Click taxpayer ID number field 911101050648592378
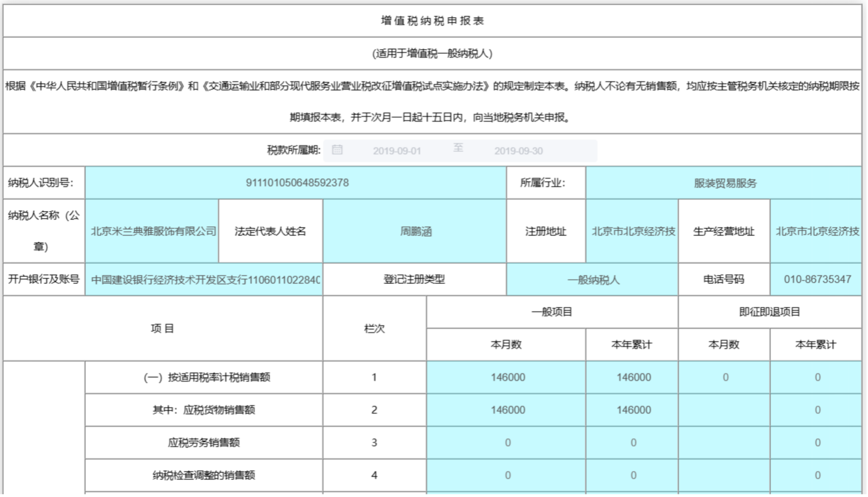 pos(297,183)
